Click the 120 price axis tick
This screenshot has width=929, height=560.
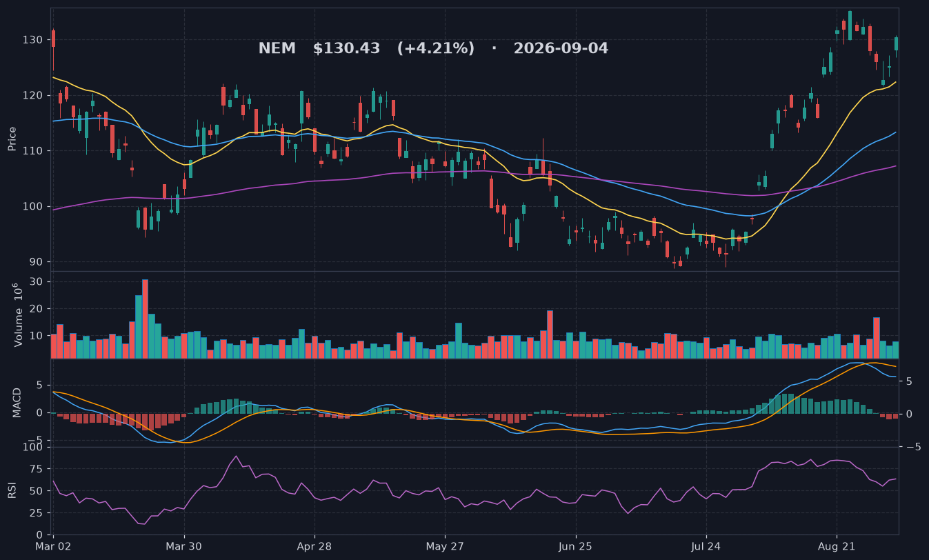(33, 95)
